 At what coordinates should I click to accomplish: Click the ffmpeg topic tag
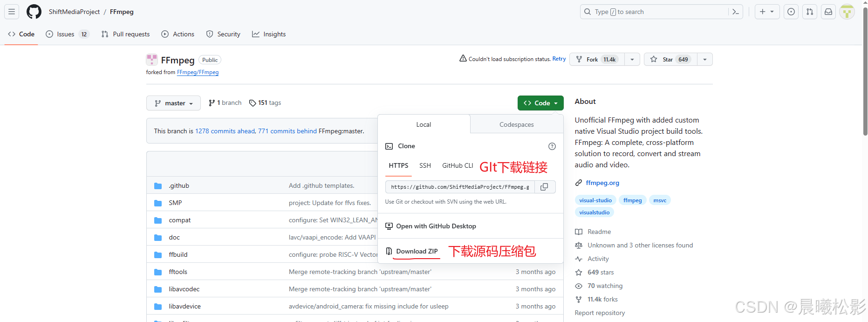click(x=632, y=200)
